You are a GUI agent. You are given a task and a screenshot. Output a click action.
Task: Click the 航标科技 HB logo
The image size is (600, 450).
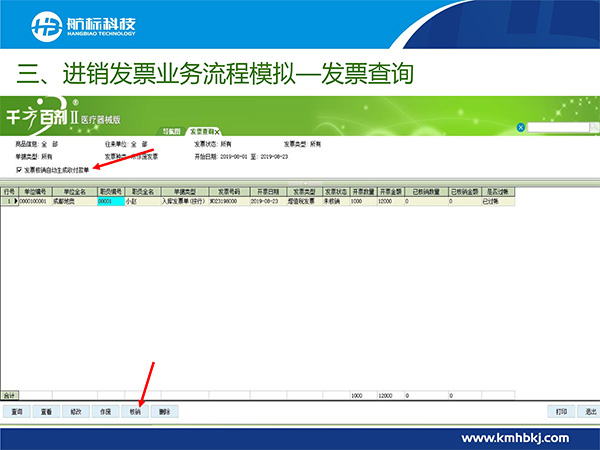click(x=83, y=26)
